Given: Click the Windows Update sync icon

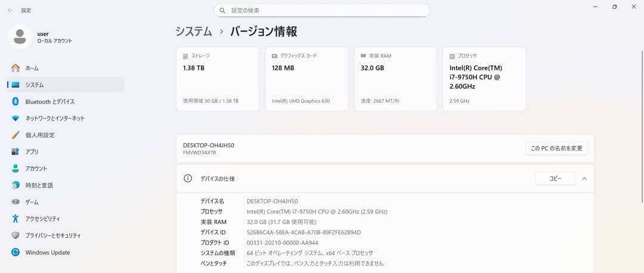Looking at the screenshot, I should [16, 253].
